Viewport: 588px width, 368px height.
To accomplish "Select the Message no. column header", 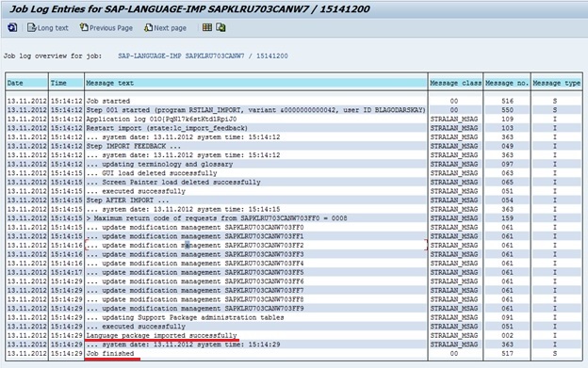I will click(x=507, y=83).
